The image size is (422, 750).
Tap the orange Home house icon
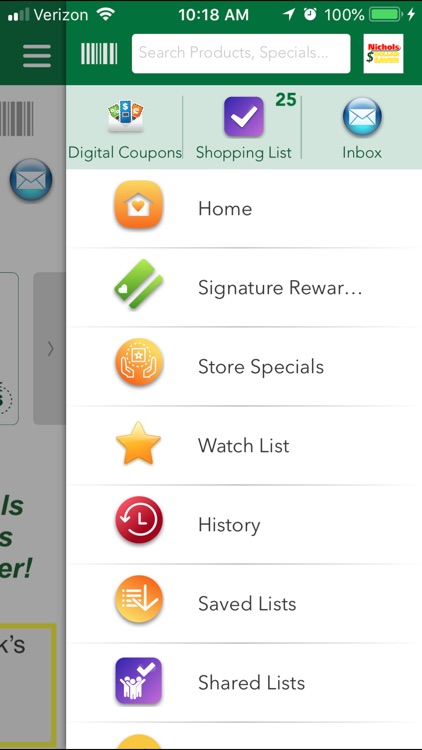pos(138,204)
